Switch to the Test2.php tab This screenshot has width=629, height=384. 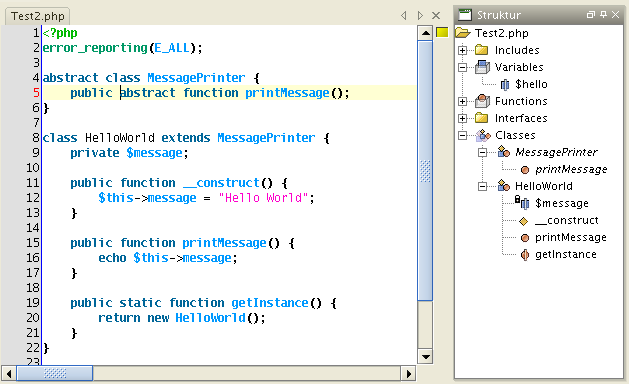click(x=37, y=16)
